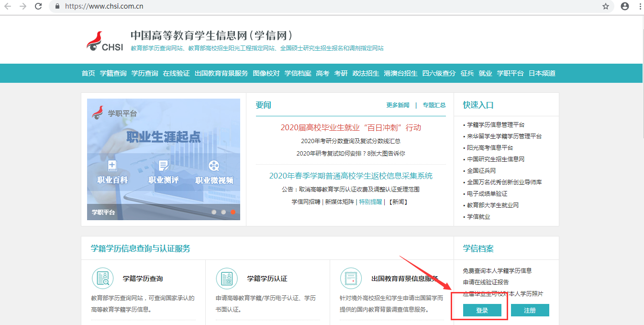This screenshot has width=644, height=325.
Task: Click the 注册 register button
Action: pyautogui.click(x=530, y=310)
